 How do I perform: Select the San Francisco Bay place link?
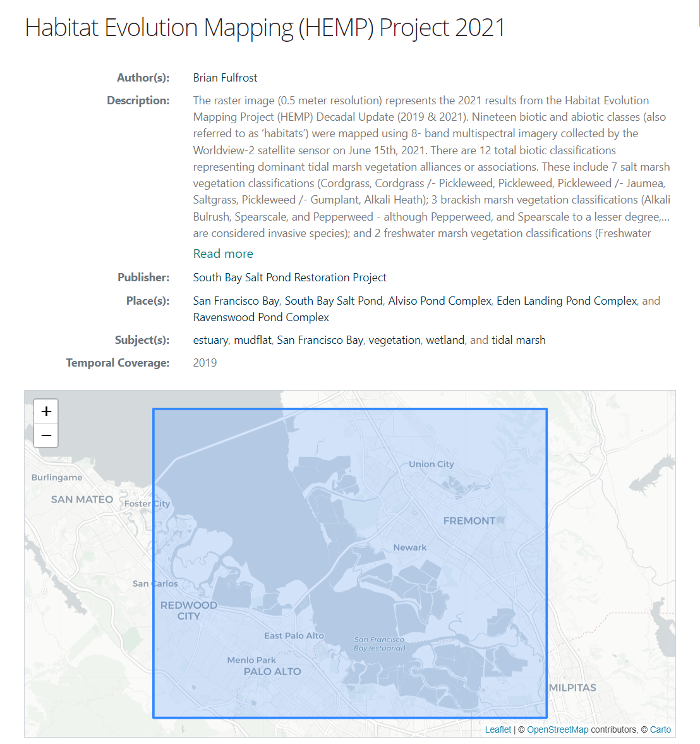(236, 301)
